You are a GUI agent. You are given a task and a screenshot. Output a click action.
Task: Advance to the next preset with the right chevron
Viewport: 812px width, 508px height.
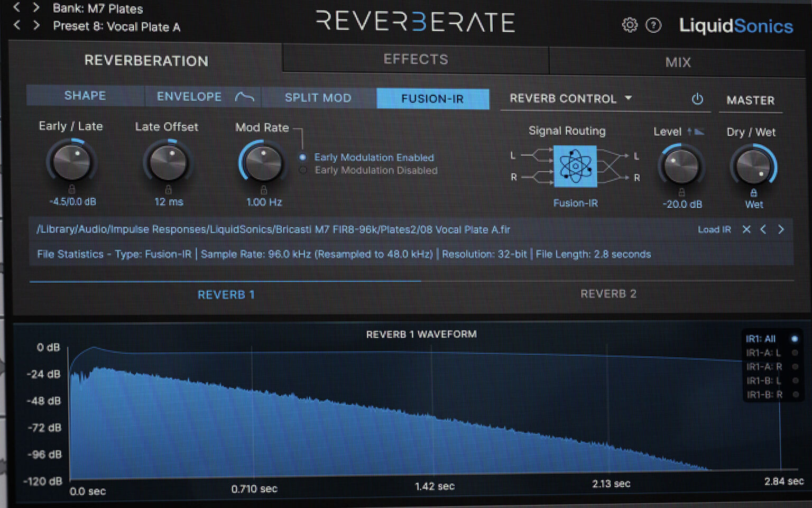coord(35,26)
